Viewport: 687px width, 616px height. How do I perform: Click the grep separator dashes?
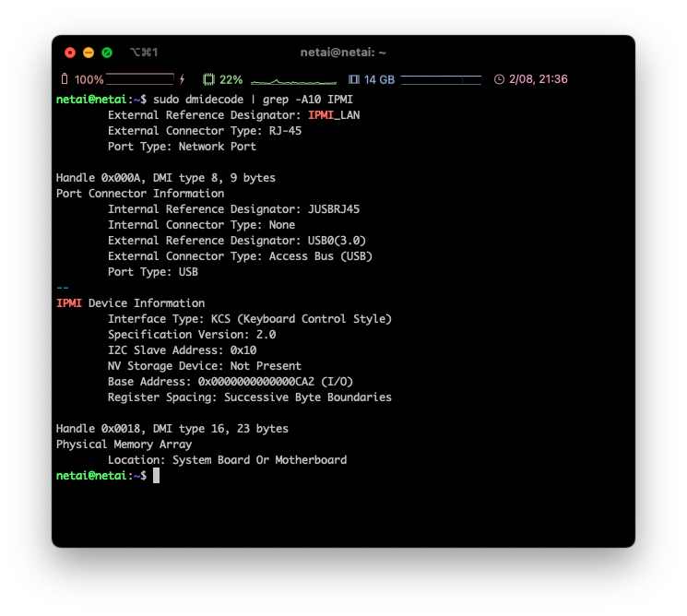pyautogui.click(x=63, y=288)
